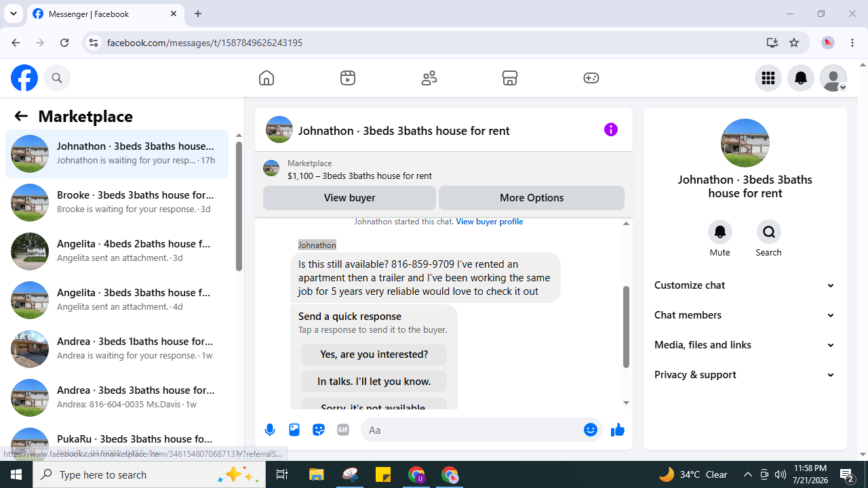Open the volume speaker tray icon
Viewport: 868px width, 488px height.
coord(780,474)
